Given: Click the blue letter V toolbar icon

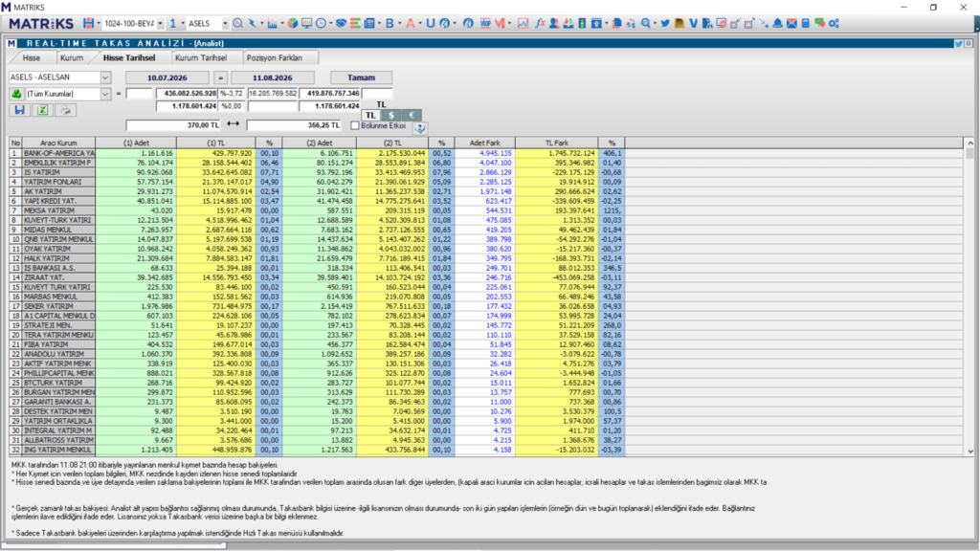Looking at the screenshot, I should 693,23.
